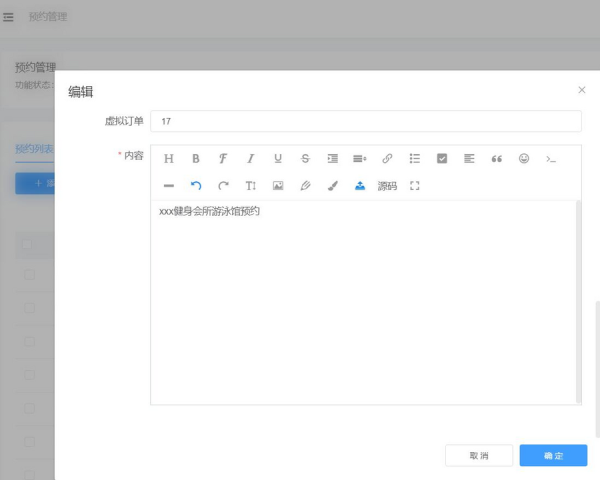The height and width of the screenshot is (480, 600).
Task: Confirm with the 确定 button
Action: click(553, 456)
